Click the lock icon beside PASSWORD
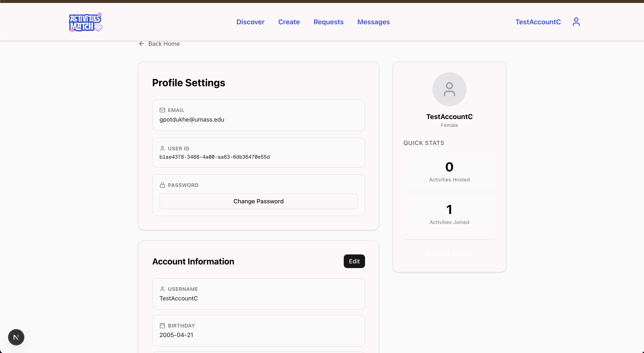The width and height of the screenshot is (644, 353). point(162,185)
